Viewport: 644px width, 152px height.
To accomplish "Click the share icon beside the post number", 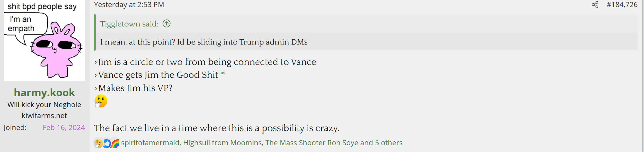I will pos(595,5).
